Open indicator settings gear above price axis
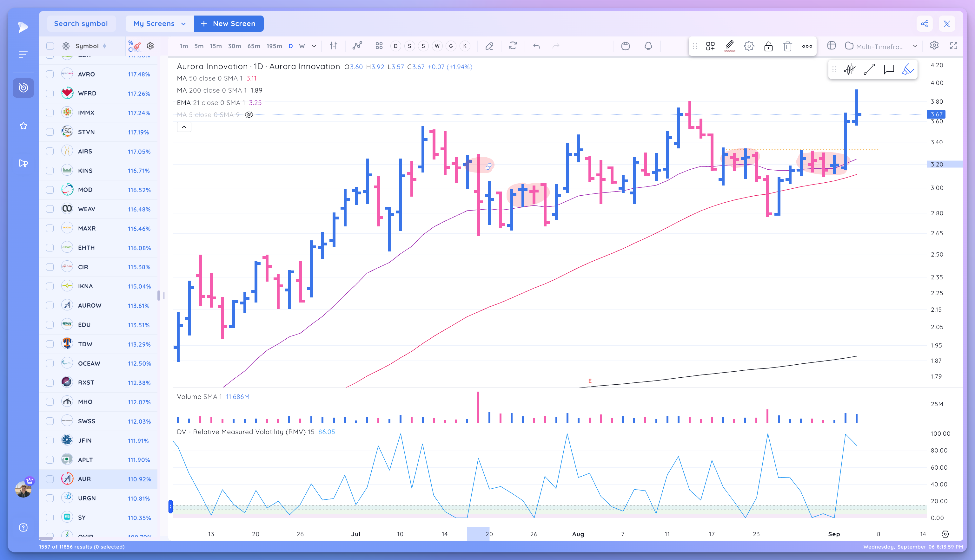 click(935, 45)
